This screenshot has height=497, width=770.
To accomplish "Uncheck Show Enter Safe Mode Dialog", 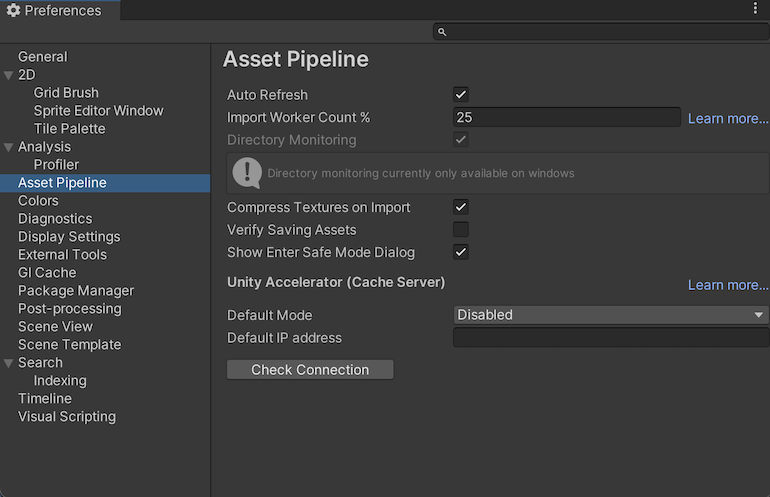I will pos(461,253).
